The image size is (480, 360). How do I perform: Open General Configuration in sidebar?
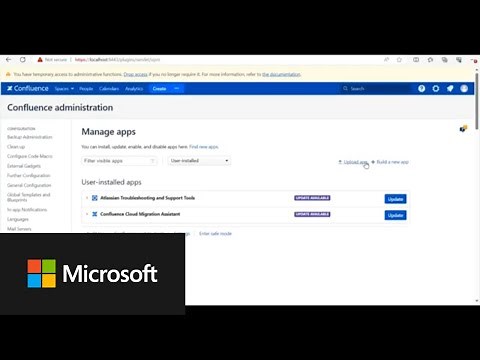(29, 185)
